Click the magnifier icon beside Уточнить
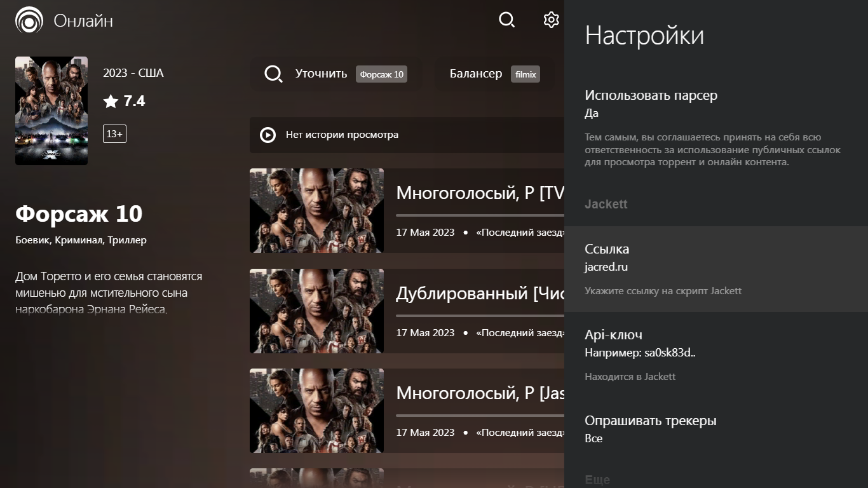The width and height of the screenshot is (868, 488). [x=273, y=74]
